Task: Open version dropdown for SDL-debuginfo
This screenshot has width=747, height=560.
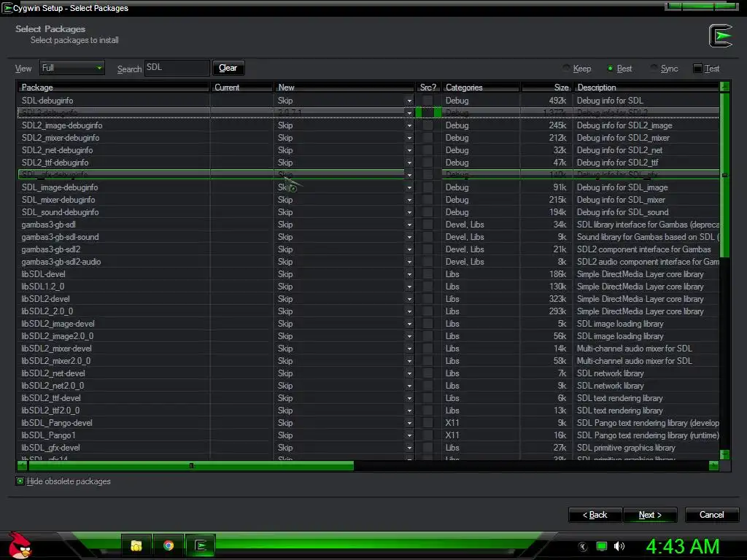Action: click(409, 101)
